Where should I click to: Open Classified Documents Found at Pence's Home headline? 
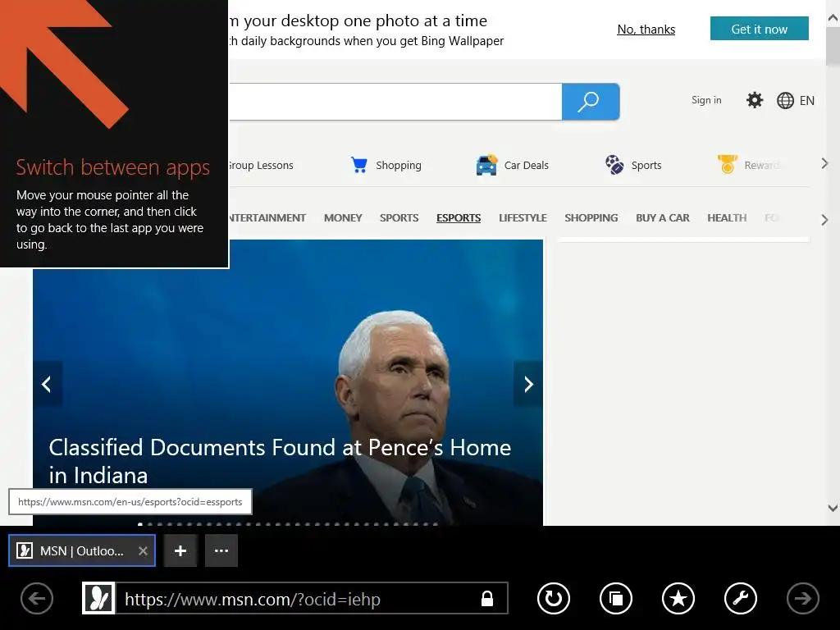coord(280,461)
